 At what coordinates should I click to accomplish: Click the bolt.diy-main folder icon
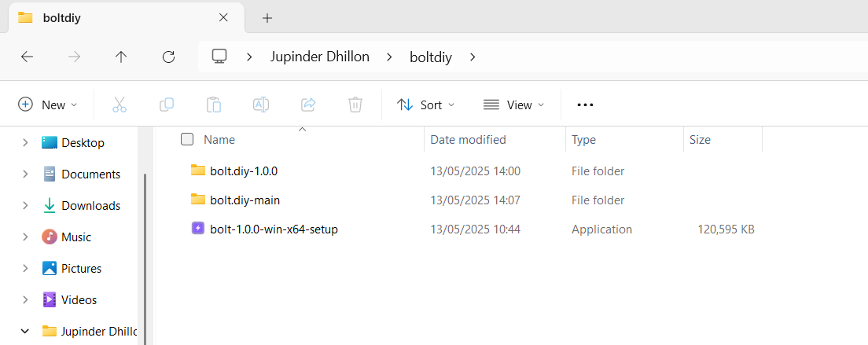pyautogui.click(x=198, y=200)
